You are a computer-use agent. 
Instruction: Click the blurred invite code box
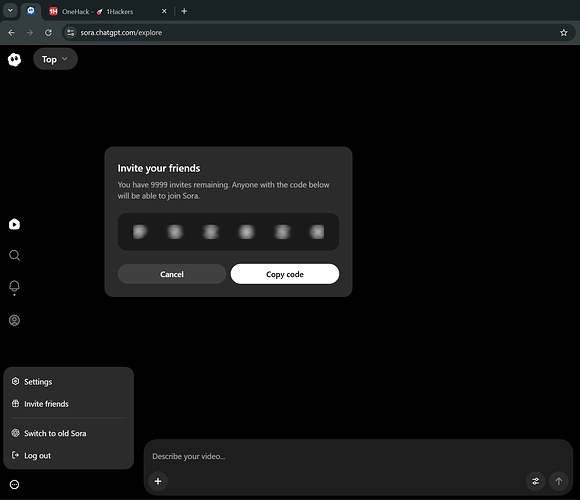point(228,232)
